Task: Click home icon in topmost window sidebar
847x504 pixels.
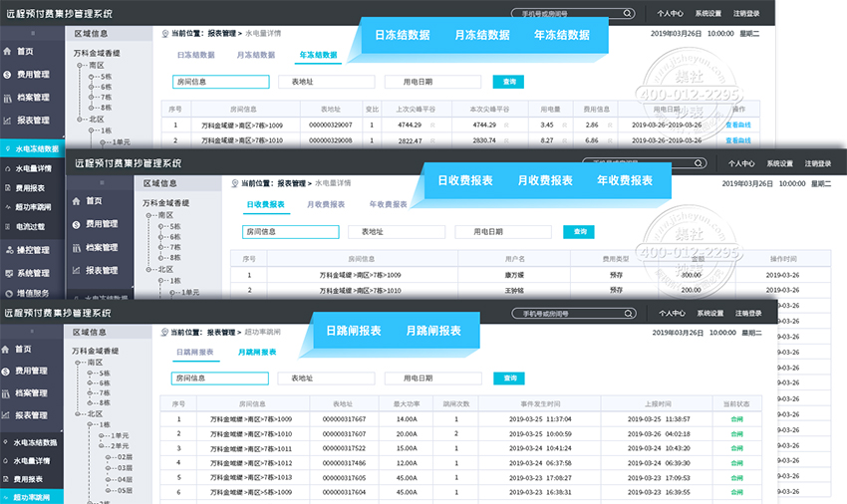Action: (8, 52)
